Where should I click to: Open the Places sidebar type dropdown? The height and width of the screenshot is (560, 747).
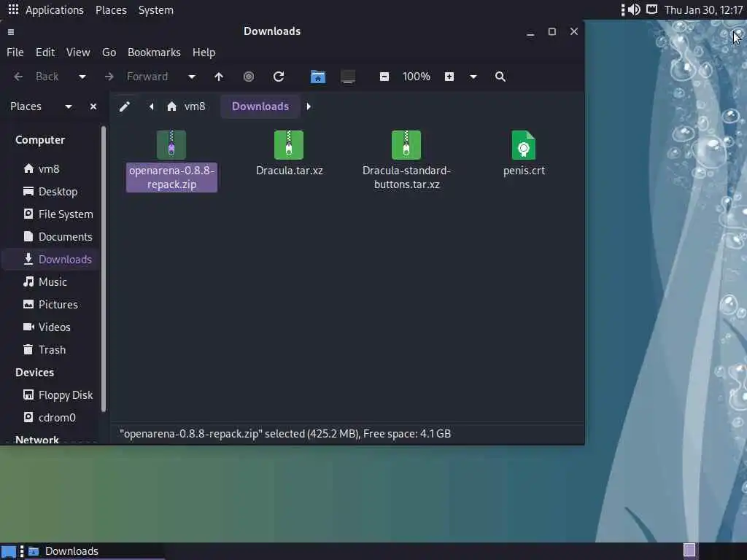tap(69, 106)
